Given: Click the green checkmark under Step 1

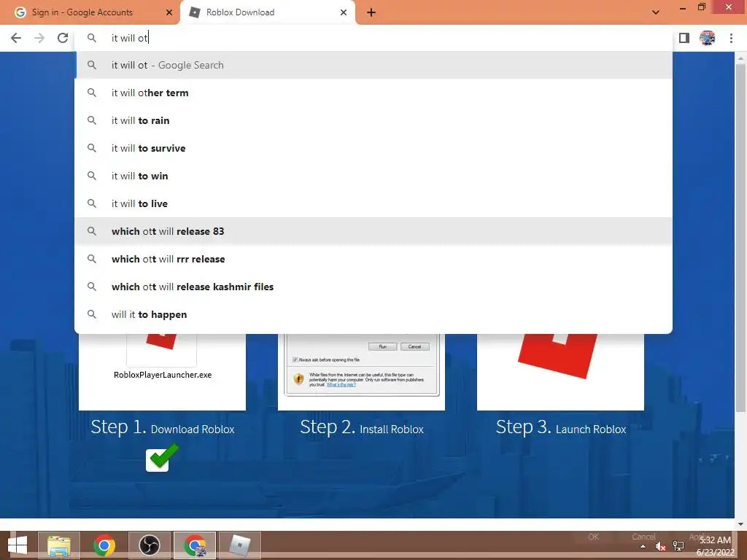Looking at the screenshot, I should pos(162,458).
